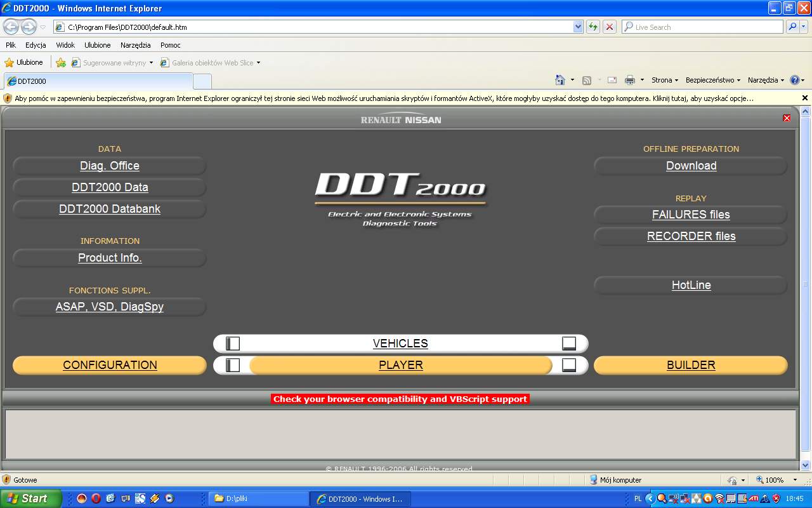Click the CONFIGURATION button

(x=110, y=365)
